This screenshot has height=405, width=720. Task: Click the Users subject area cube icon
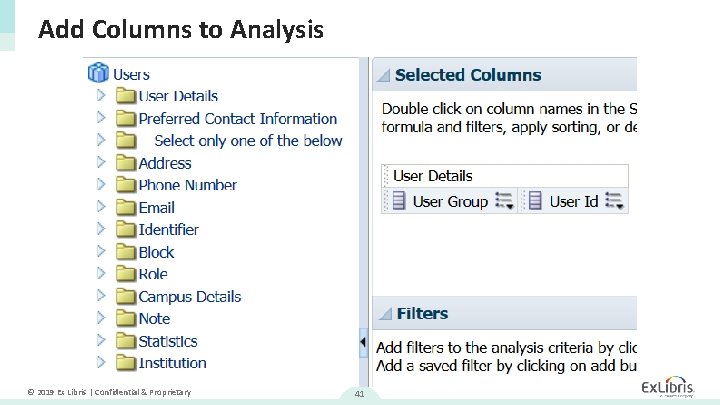[98, 73]
